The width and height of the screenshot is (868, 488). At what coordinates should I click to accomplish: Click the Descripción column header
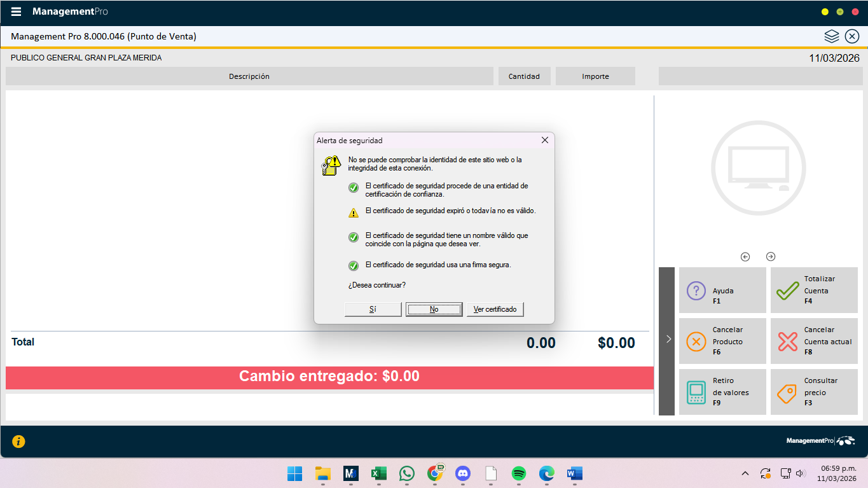click(249, 76)
